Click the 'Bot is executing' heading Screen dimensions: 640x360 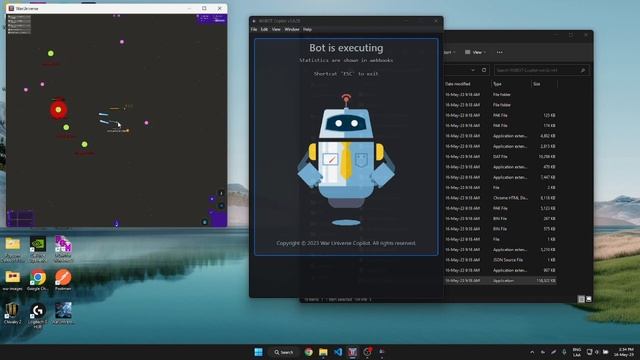(346, 48)
